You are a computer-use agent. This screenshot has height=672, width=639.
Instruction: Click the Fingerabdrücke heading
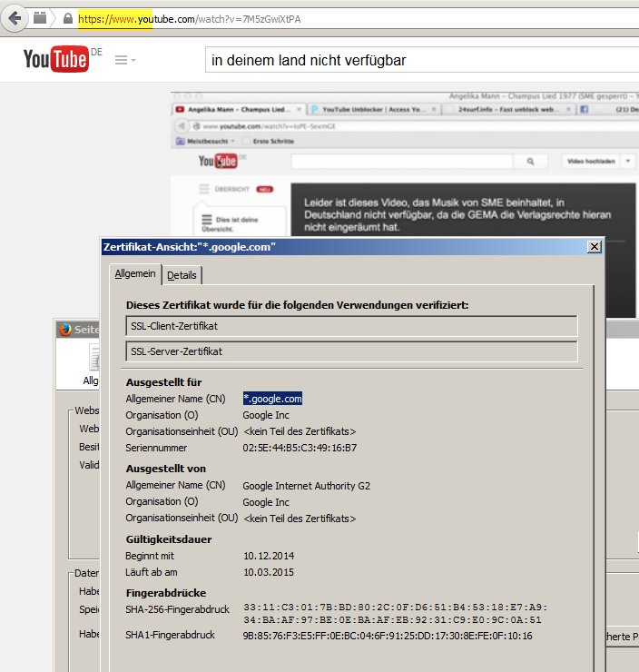point(166,593)
